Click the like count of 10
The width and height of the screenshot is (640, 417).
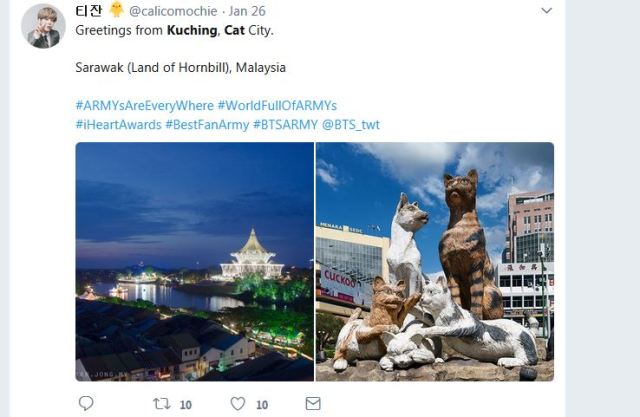point(262,405)
